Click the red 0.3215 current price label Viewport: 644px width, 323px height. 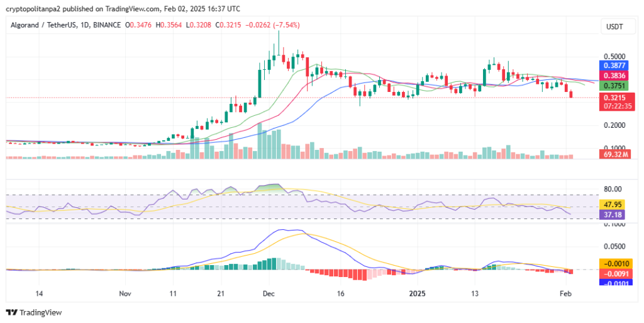coord(614,98)
